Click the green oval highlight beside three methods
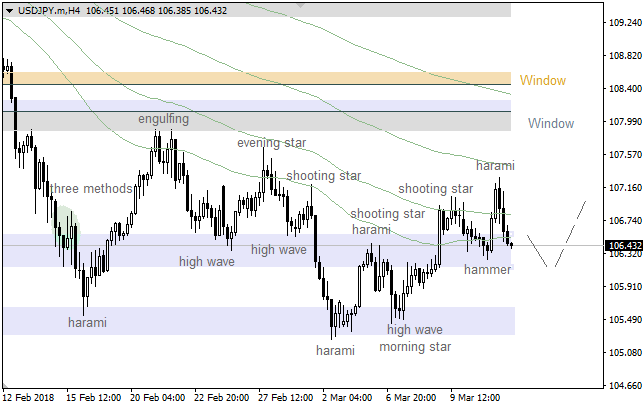Screen dimensions: 643x409 pyautogui.click(x=66, y=220)
